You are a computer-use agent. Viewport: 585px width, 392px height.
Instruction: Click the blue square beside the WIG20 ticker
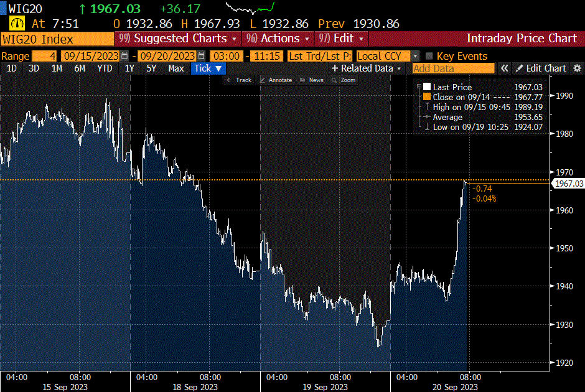click(3, 8)
